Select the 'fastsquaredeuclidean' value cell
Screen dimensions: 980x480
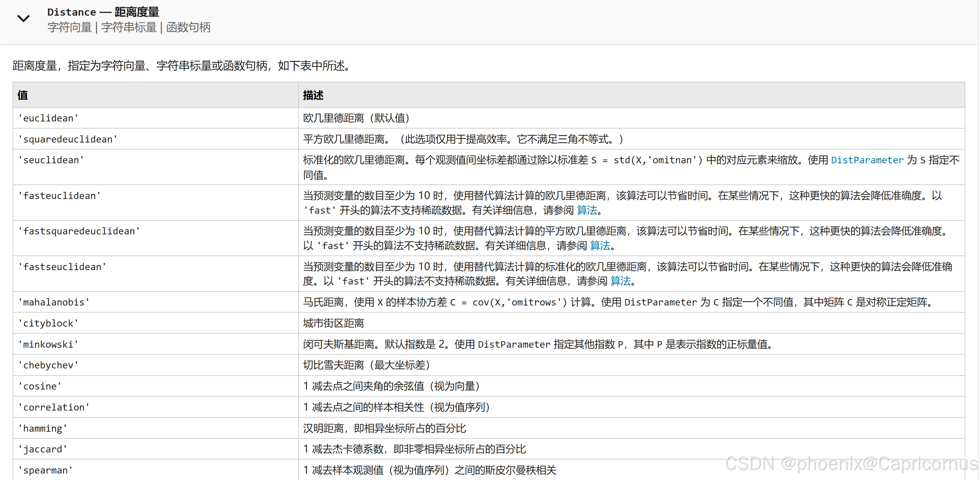[156, 238]
